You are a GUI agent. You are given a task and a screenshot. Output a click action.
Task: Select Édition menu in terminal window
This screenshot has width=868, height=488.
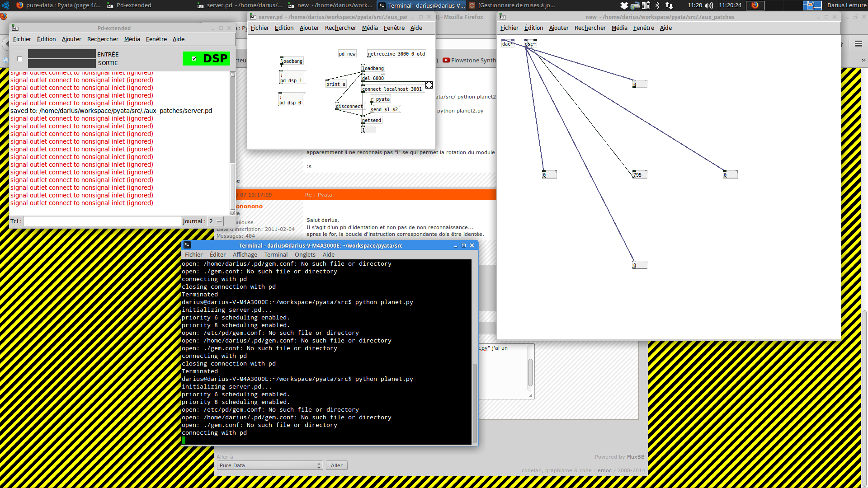(x=217, y=254)
